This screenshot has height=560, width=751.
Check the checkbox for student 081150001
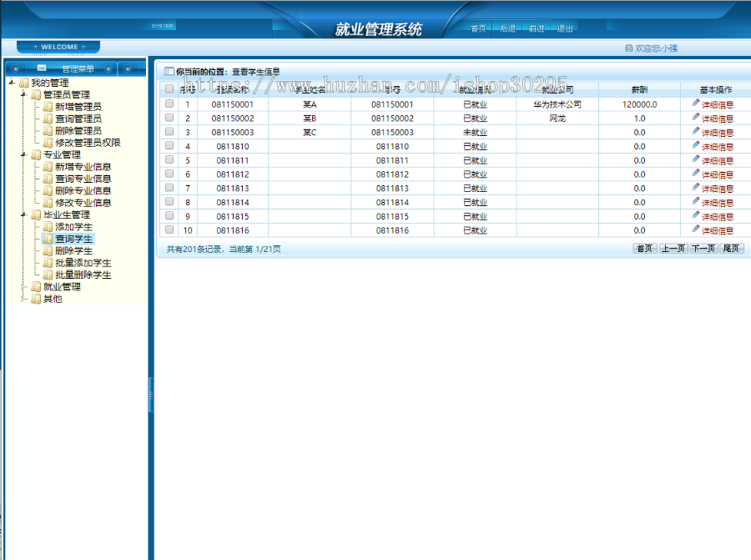pos(169,103)
